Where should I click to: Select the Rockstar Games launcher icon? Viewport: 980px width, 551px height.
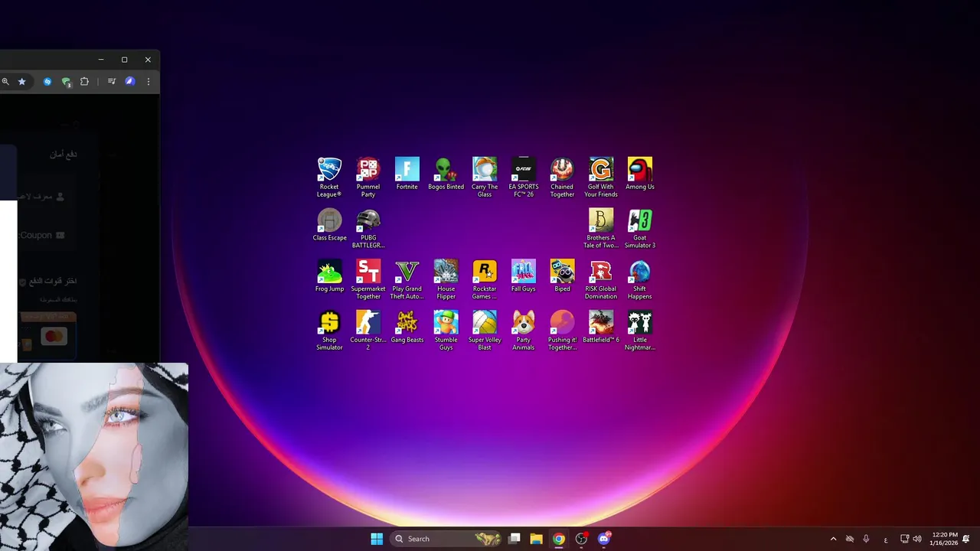click(485, 279)
